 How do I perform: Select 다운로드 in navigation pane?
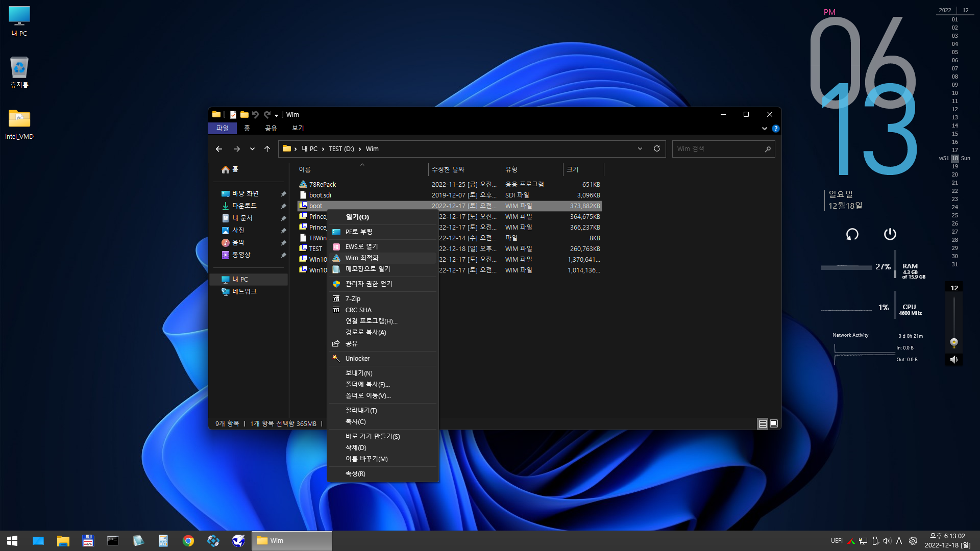[244, 206]
